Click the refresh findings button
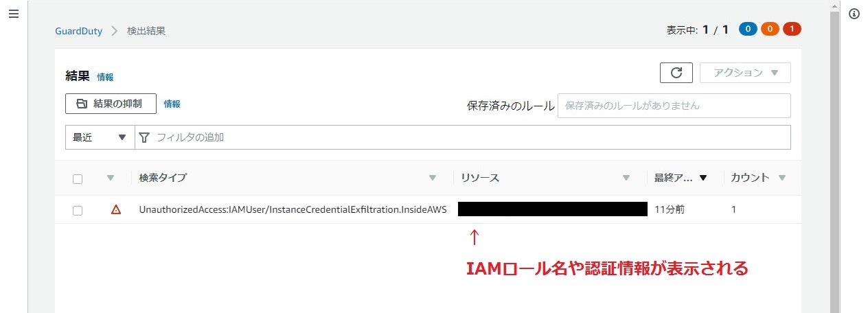868x313 pixels. pyautogui.click(x=676, y=73)
